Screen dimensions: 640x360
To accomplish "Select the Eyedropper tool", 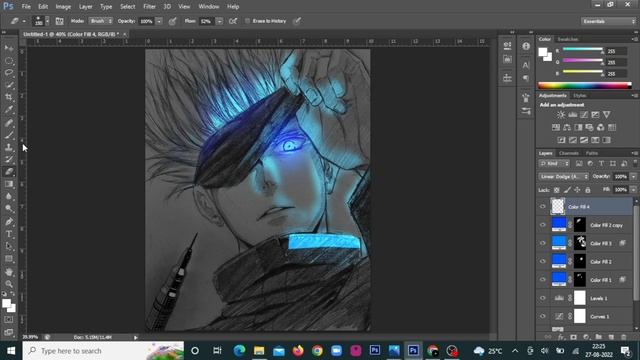I will (x=9, y=109).
